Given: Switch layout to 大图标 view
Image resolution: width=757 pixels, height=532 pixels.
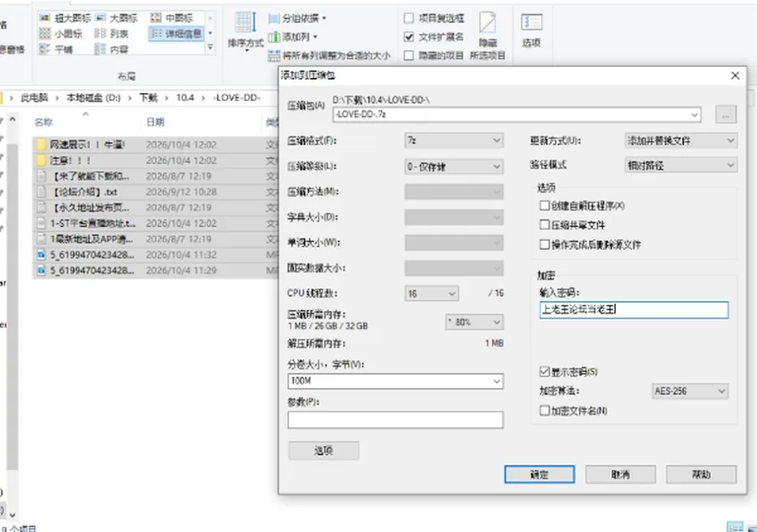Looking at the screenshot, I should pyautogui.click(x=117, y=18).
